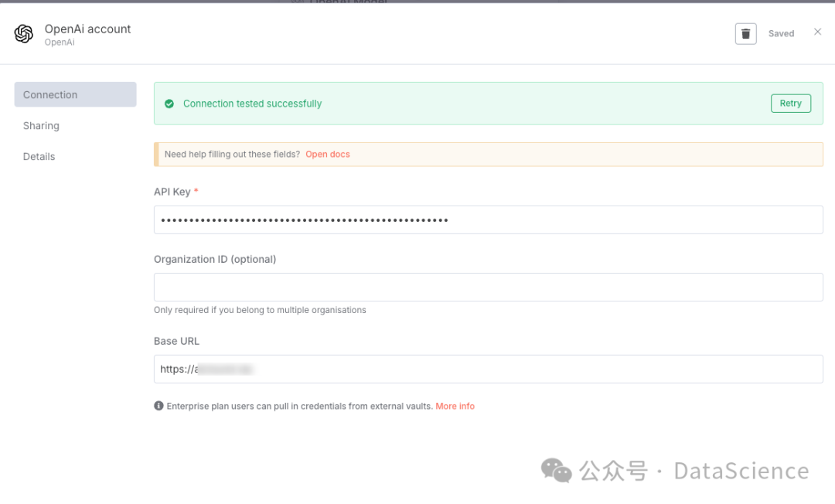Click the Saved status text
The height and width of the screenshot is (504, 835).
[x=781, y=33]
